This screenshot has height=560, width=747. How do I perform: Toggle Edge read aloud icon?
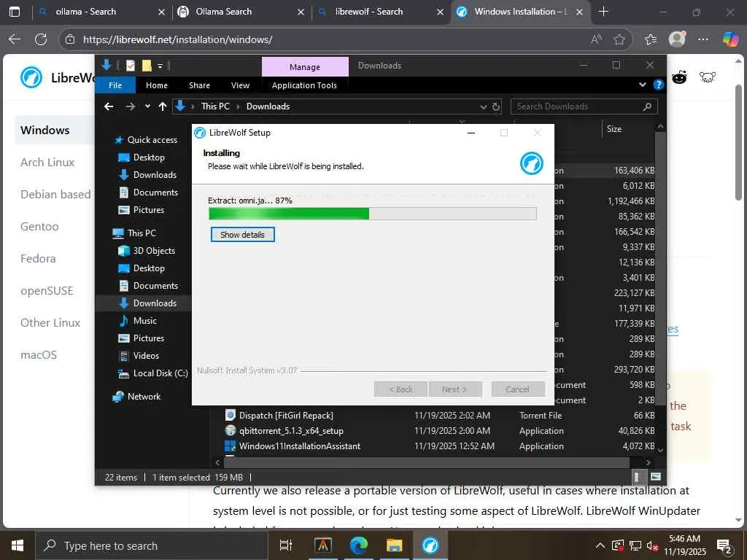[x=596, y=39]
